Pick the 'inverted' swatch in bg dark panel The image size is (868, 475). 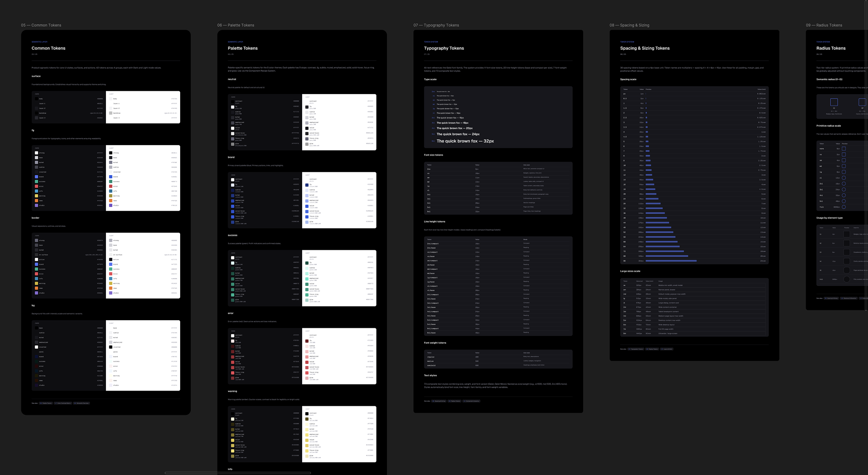36,347
